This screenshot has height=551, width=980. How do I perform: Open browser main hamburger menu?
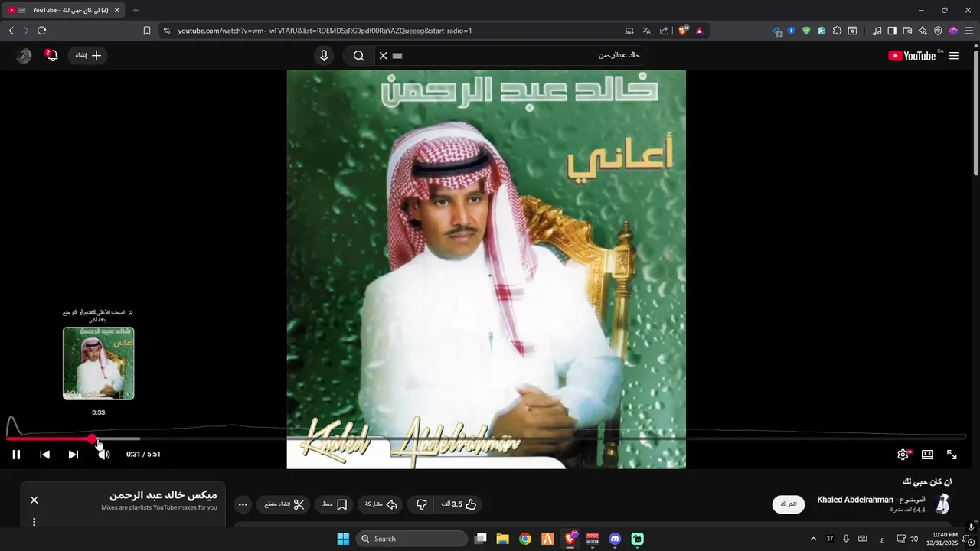pyautogui.click(x=969, y=31)
